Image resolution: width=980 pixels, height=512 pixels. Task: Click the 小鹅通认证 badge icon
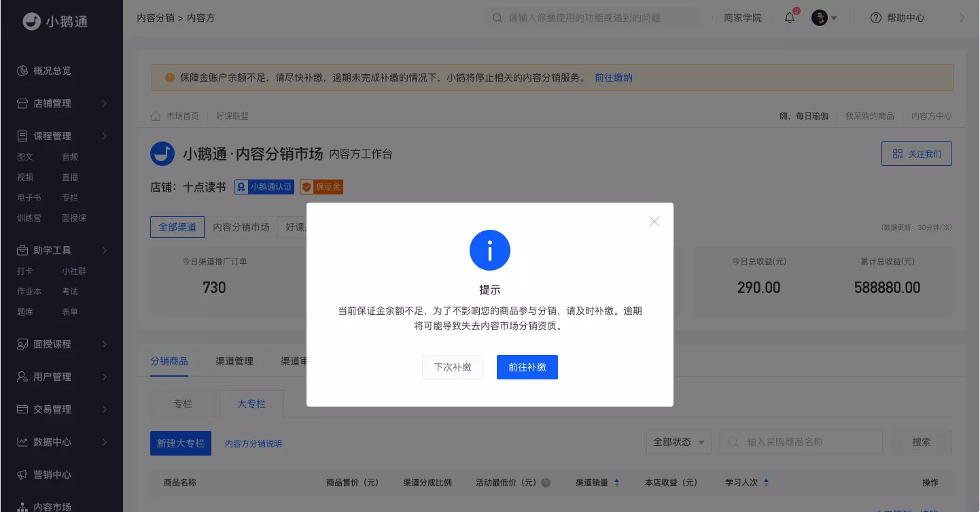pos(241,187)
